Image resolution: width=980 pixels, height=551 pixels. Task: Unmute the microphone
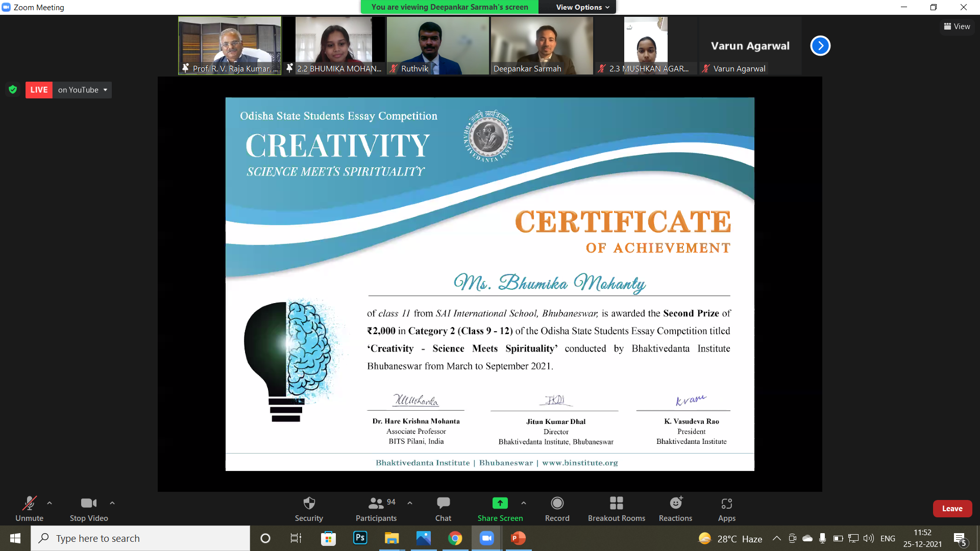tap(29, 504)
